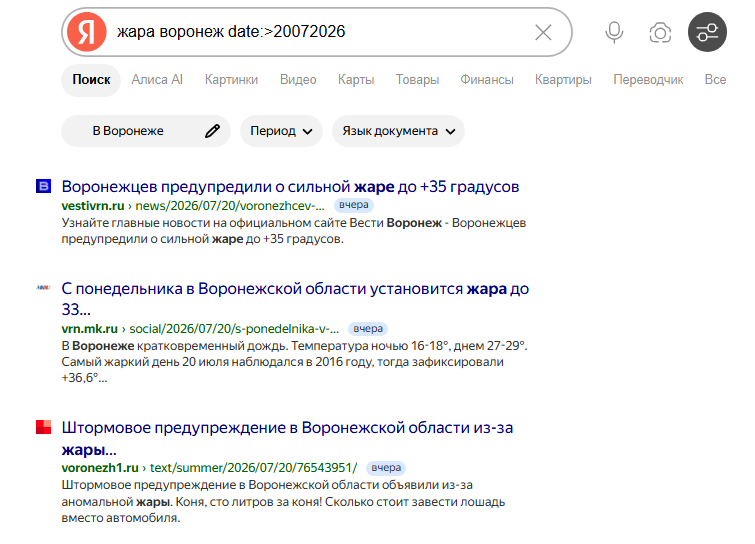Open the Переводчик tab
This screenshot has width=755, height=544.
click(x=648, y=80)
